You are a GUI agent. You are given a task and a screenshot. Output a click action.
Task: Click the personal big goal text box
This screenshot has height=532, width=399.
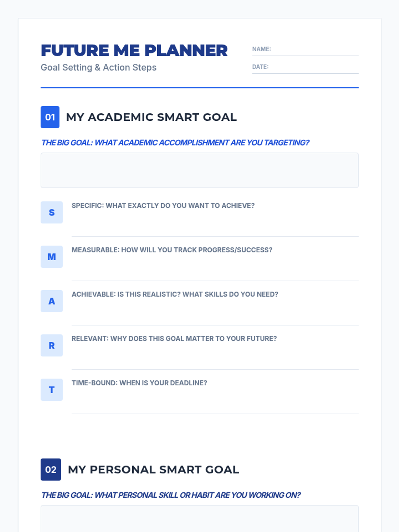[x=199, y=519]
